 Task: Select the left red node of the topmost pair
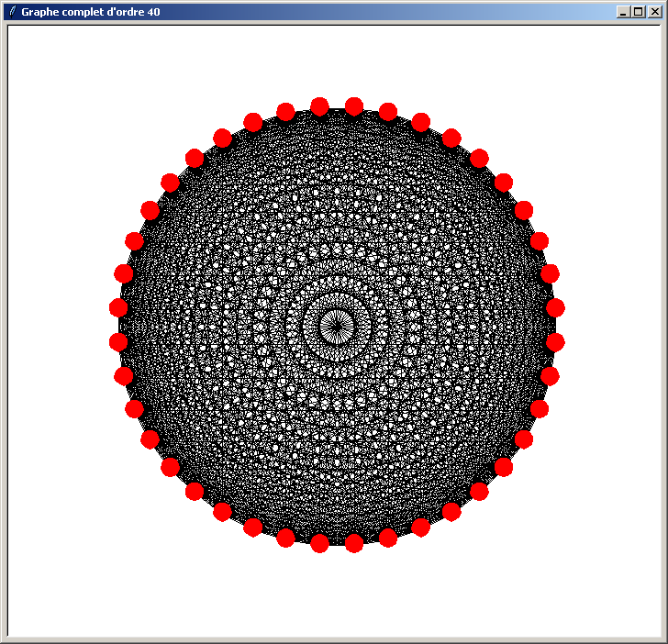point(319,106)
